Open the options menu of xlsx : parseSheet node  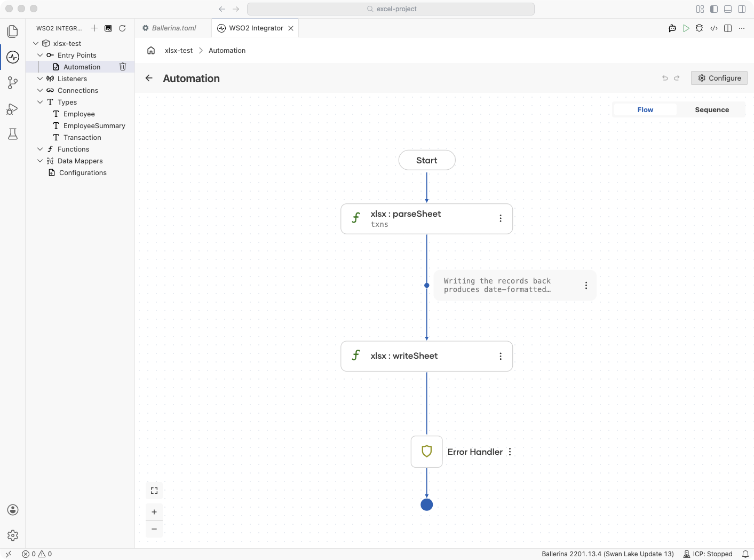[x=501, y=218]
